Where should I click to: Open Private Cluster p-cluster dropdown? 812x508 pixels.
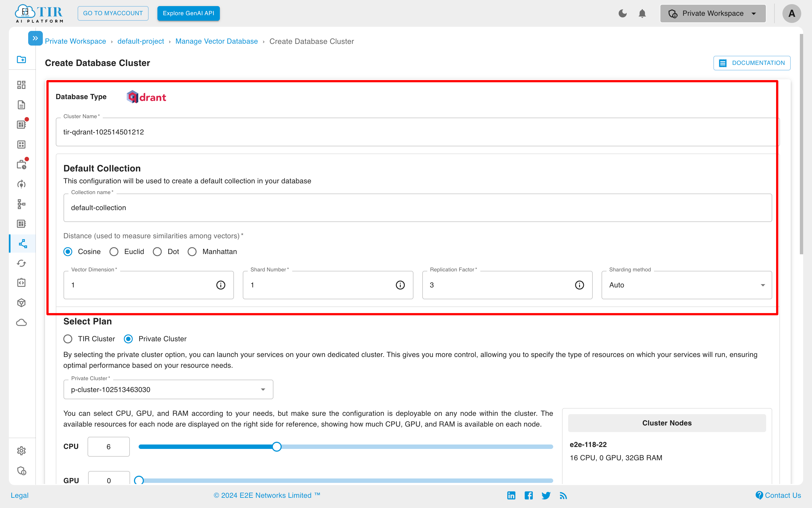168,389
